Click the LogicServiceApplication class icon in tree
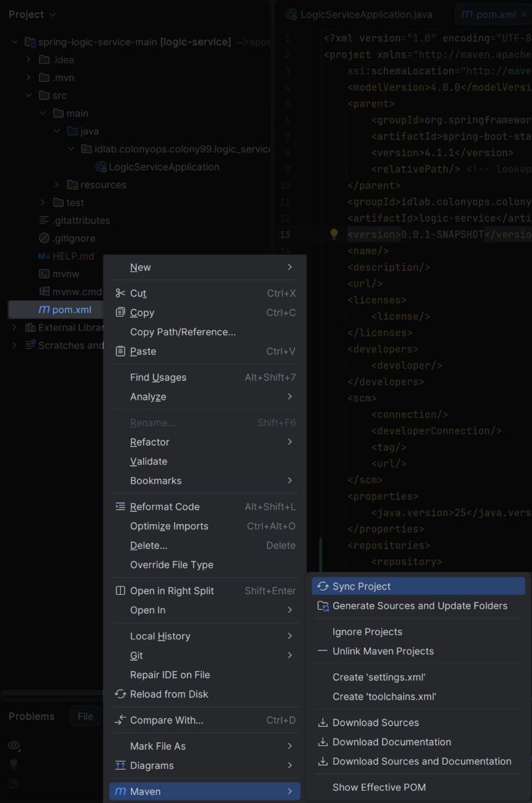Image resolution: width=532 pixels, height=803 pixels. (x=100, y=167)
